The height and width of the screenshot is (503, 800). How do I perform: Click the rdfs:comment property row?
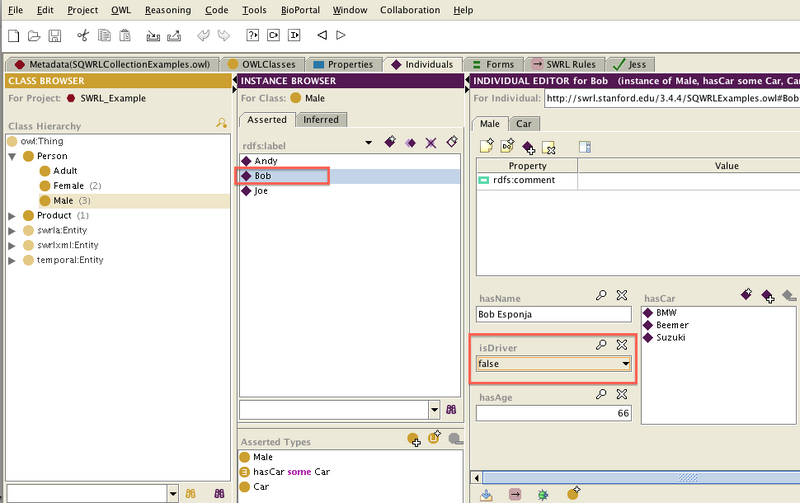[x=638, y=180]
